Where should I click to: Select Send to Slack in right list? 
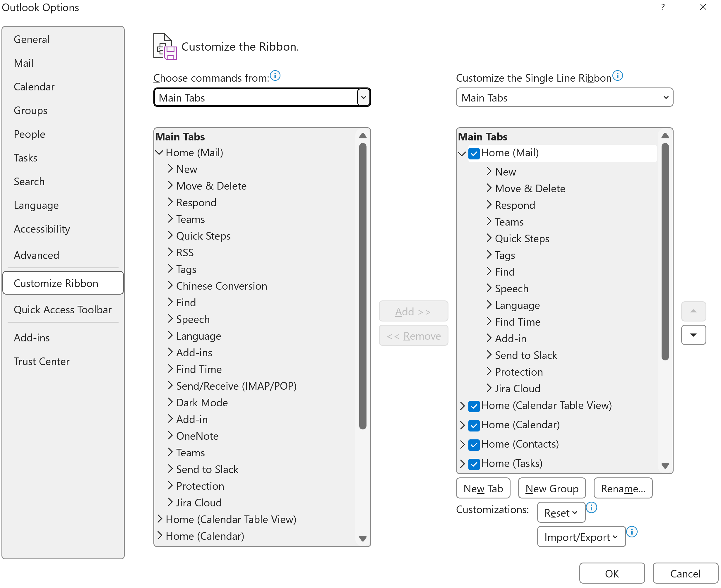[526, 355]
